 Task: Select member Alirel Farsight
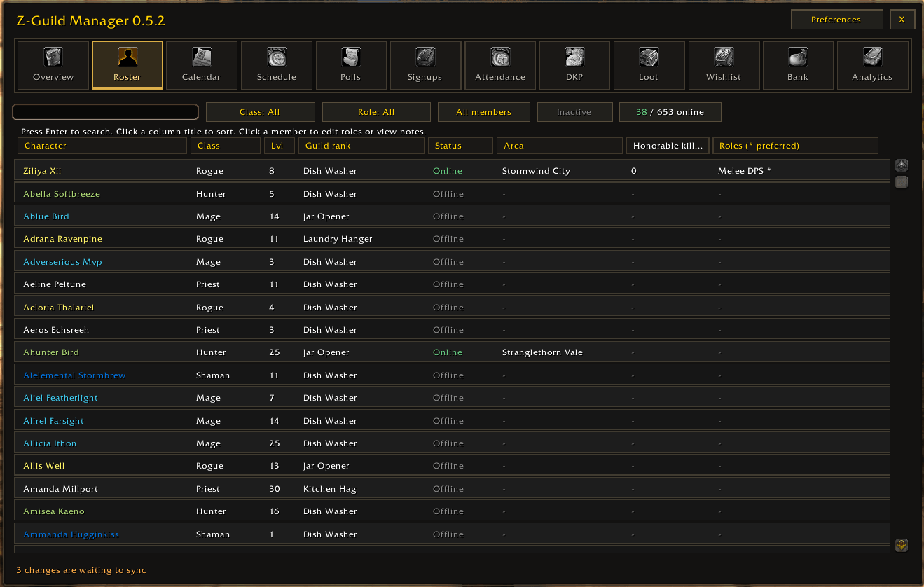[452, 421]
